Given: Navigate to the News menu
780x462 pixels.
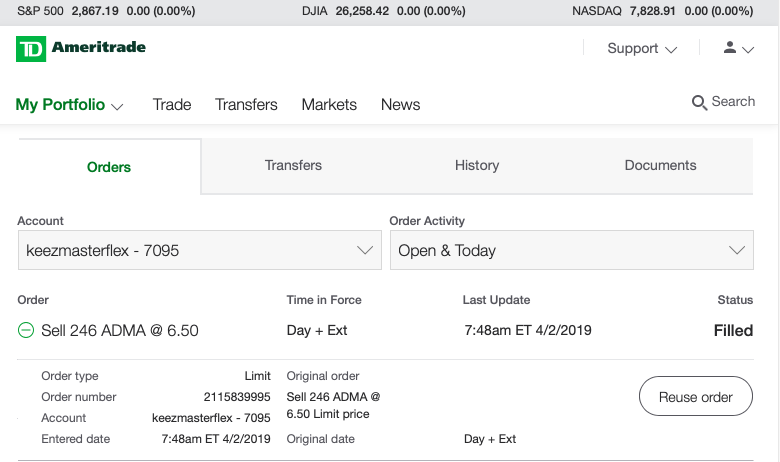Looking at the screenshot, I should (x=400, y=104).
